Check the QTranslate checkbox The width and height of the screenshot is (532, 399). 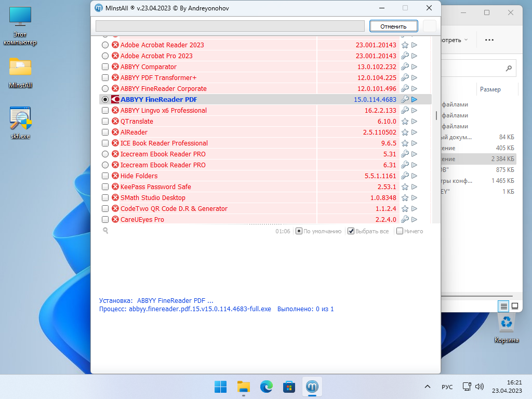point(105,122)
